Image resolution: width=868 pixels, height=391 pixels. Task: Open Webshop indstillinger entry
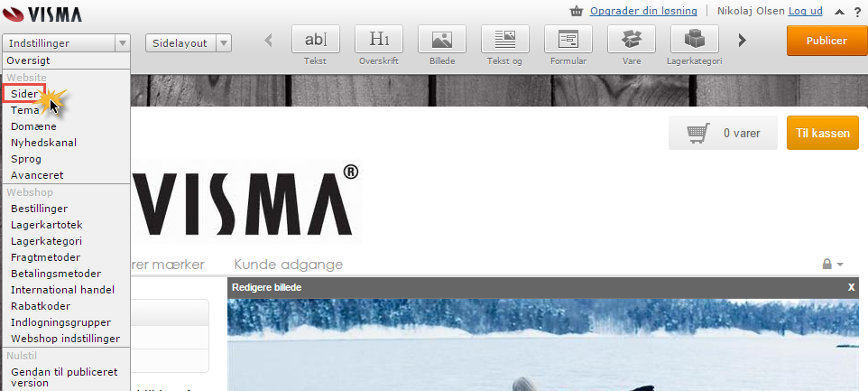pyautogui.click(x=65, y=339)
